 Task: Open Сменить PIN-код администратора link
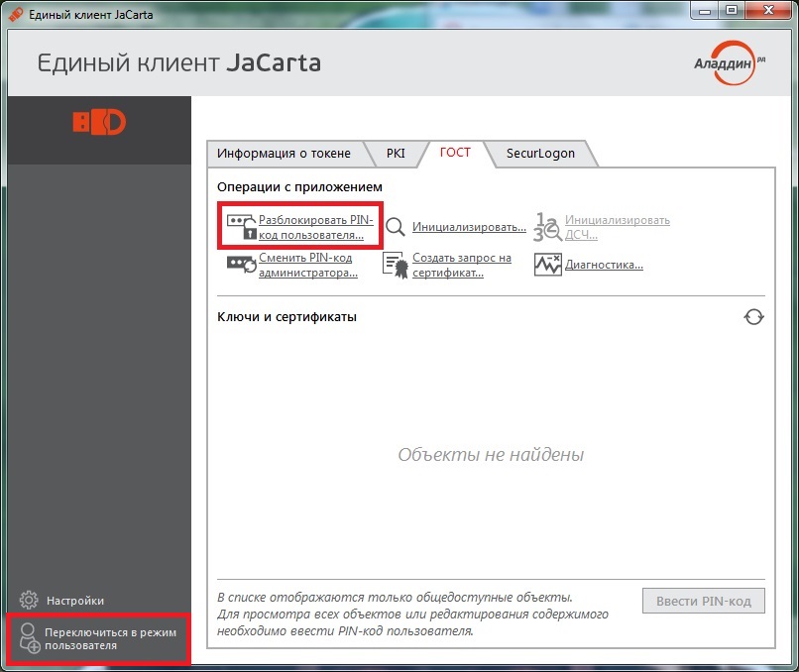coord(308,265)
